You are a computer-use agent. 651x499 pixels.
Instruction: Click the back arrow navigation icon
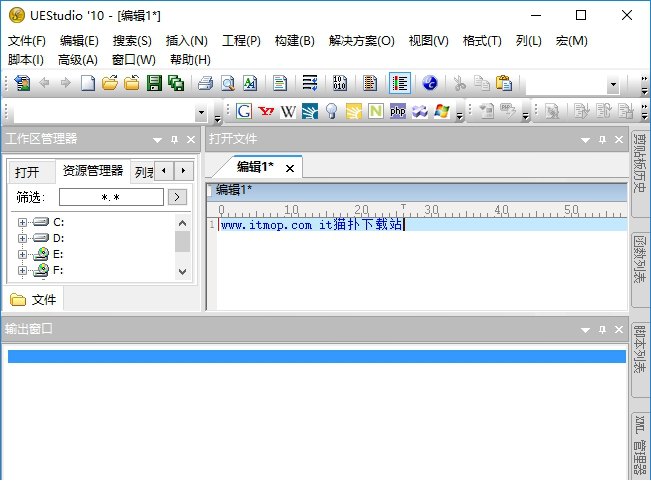44,83
